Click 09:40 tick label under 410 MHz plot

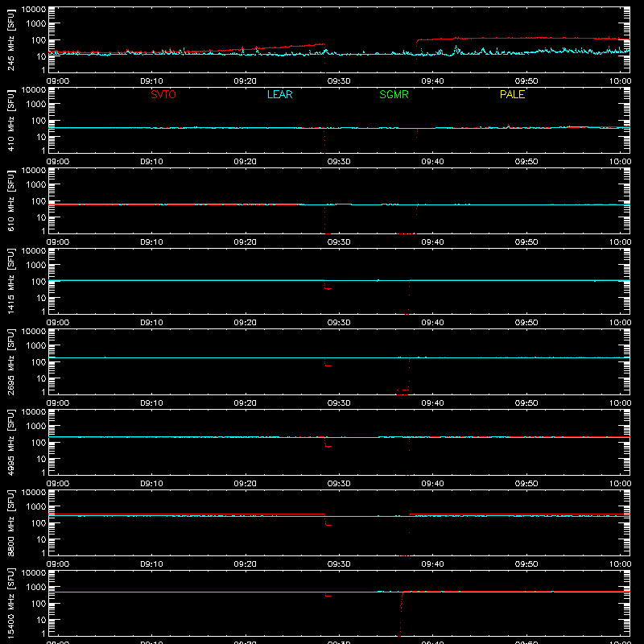(432, 162)
